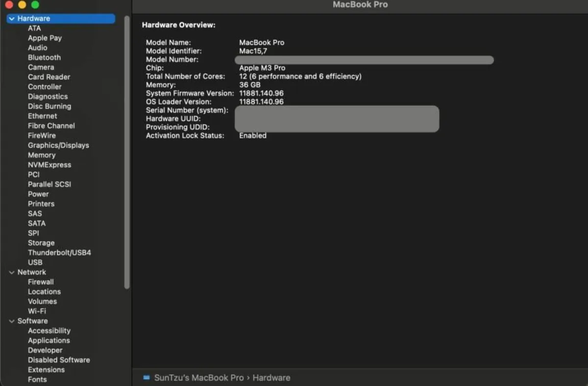588x386 pixels.
Task: Open Parallel SCSI entry
Action: click(49, 185)
